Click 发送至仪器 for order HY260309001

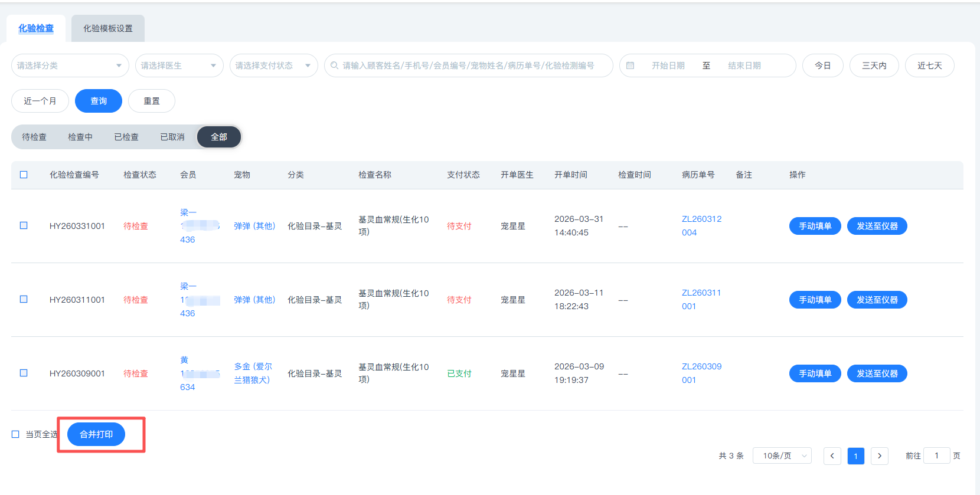tap(877, 373)
